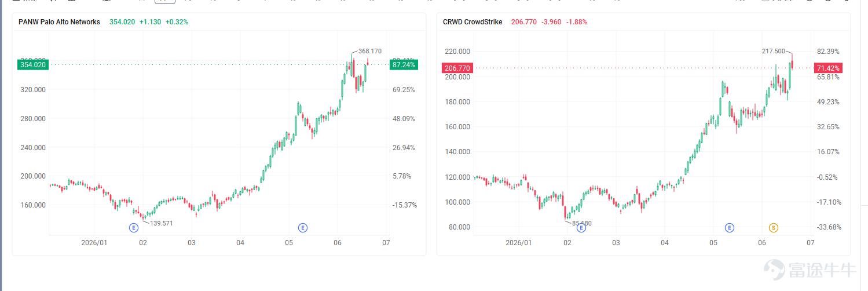Open the CRWD earnings marker near May
868x291 pixels.
[x=730, y=228]
